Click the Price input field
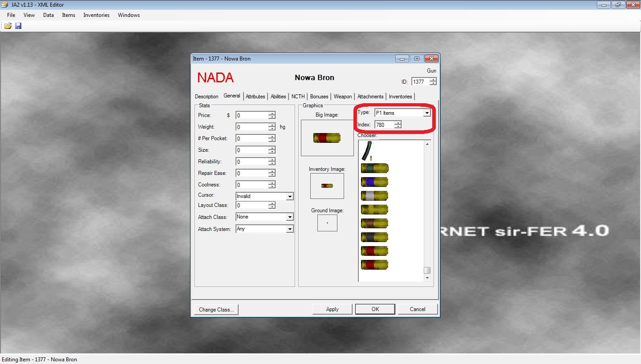Viewport: 641px width, 364px height. [x=252, y=115]
